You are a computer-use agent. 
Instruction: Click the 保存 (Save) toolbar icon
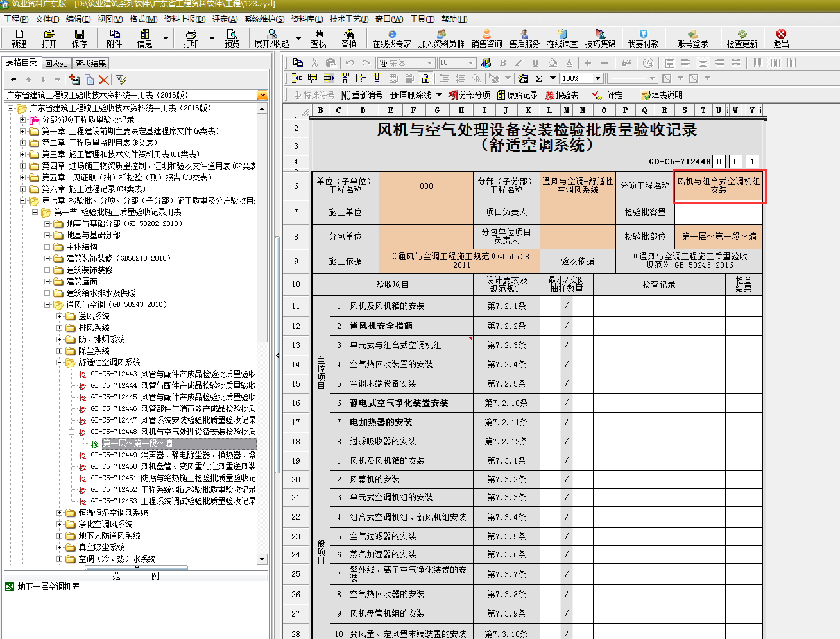coord(79,39)
